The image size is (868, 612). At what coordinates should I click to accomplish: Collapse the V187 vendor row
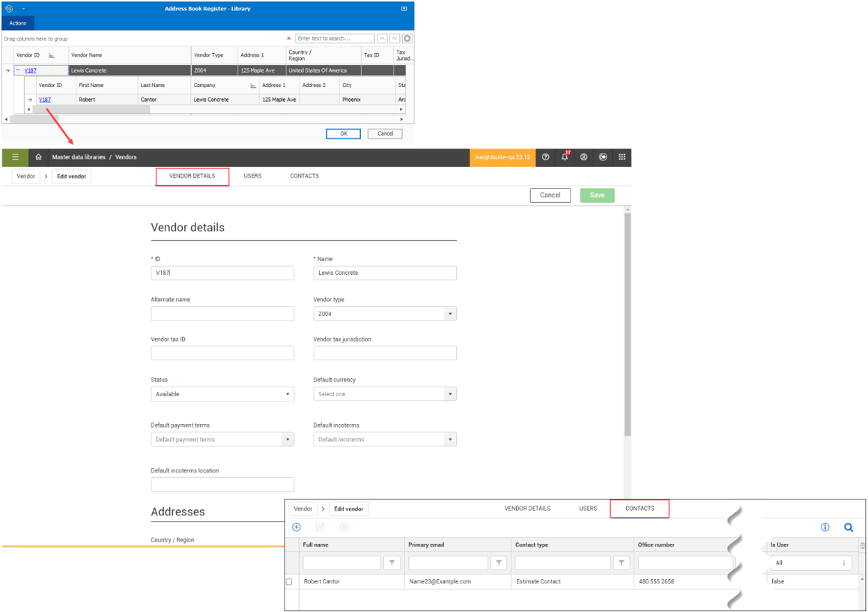pos(18,70)
